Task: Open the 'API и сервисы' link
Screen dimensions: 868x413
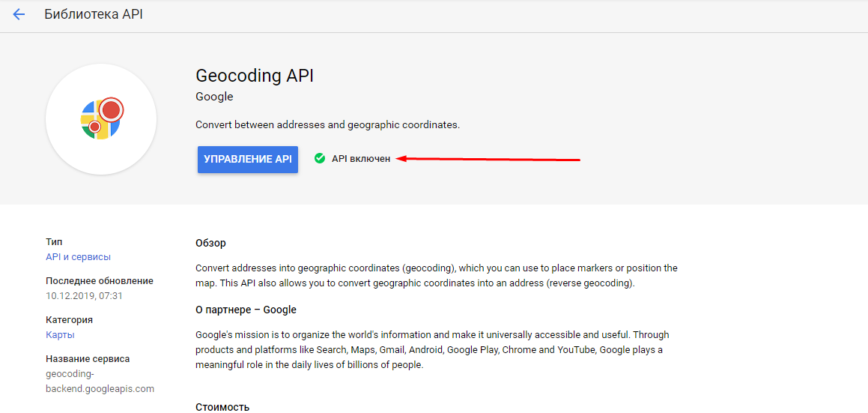Action: 78,257
